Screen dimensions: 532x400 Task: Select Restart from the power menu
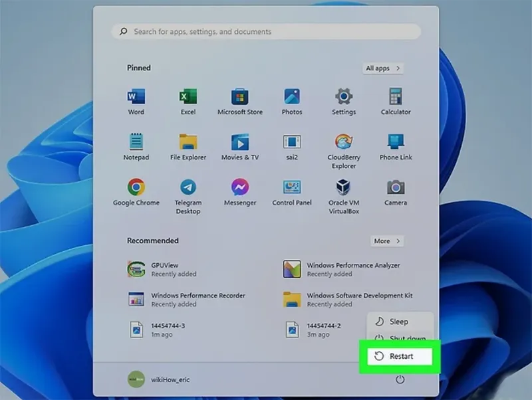[x=400, y=356]
